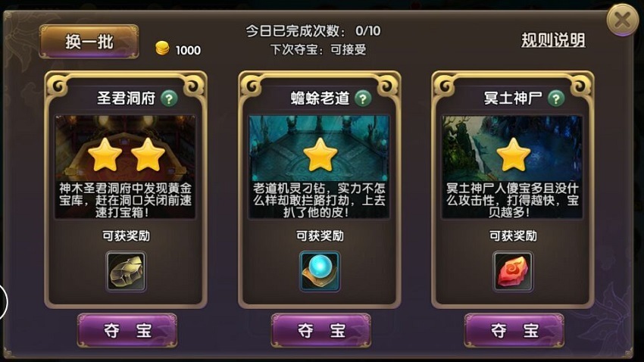The height and width of the screenshot is (362, 644).
Task: Click the 换一批 refresh button
Action: coord(89,42)
